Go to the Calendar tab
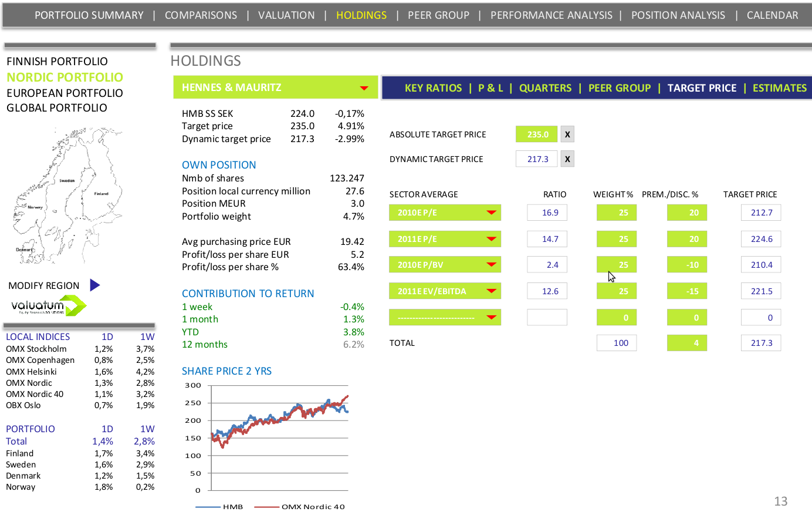812x515 pixels. [x=773, y=15]
